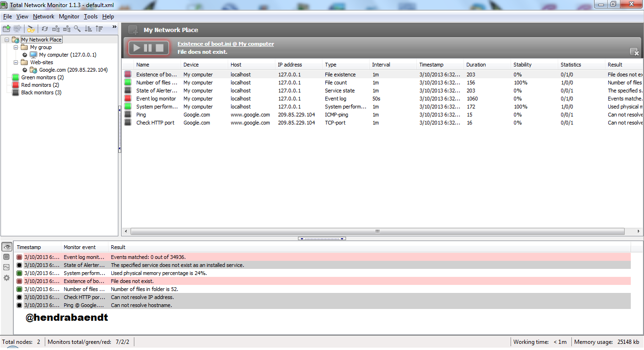Open the monitor search magnifier
This screenshot has height=350, width=644.
[x=77, y=29]
